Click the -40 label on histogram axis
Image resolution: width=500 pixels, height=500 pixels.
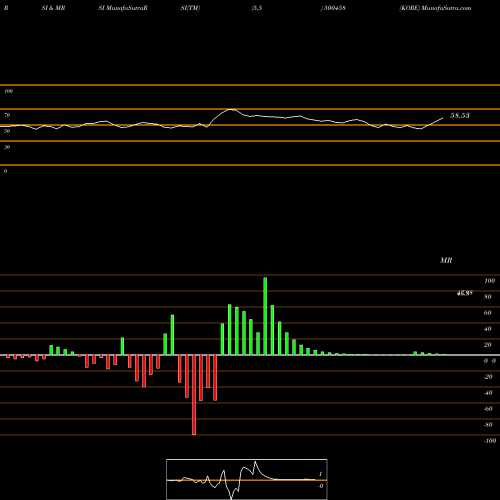(488, 393)
